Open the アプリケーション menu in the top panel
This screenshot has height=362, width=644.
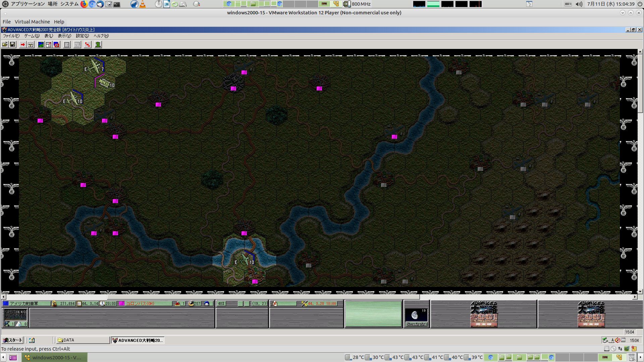point(28,4)
